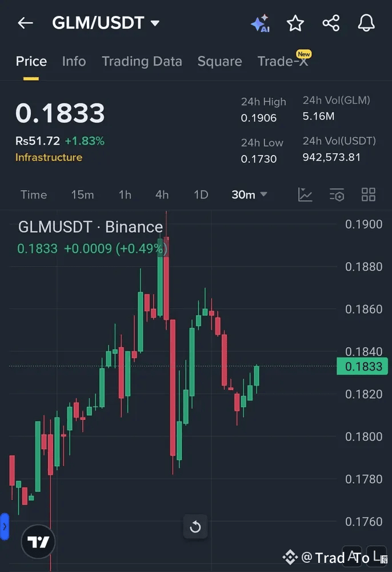This screenshot has width=392, height=572.
Task: Open the Trade-X tab
Action: 283,61
